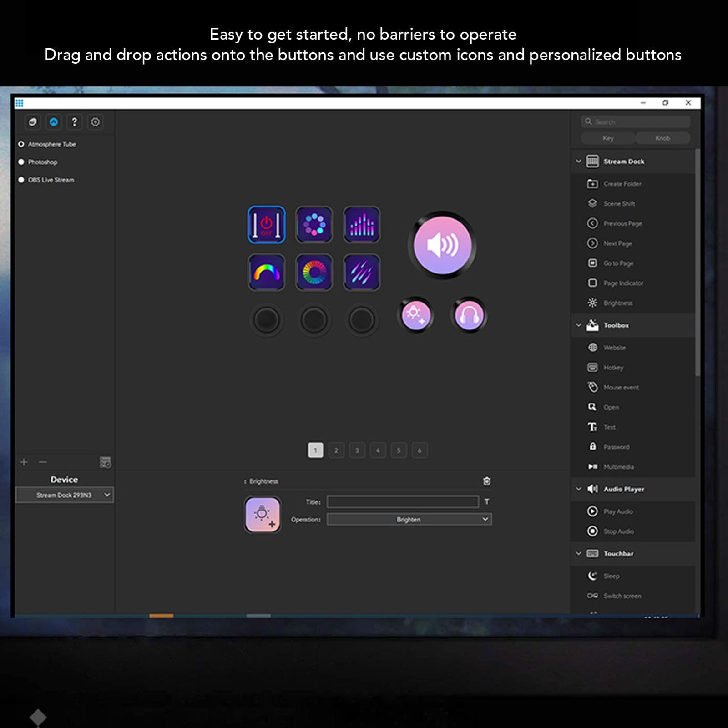
Task: Switch to the Key tab
Action: point(608,138)
